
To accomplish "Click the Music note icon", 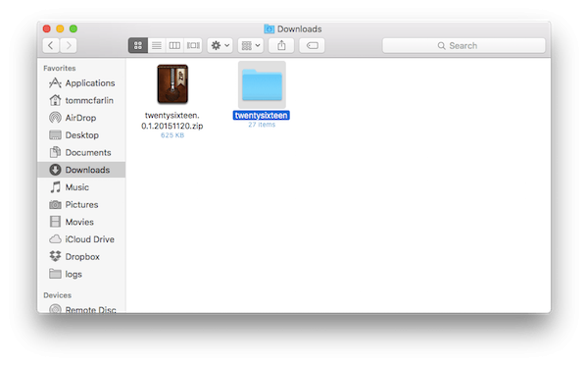I will coord(55,187).
